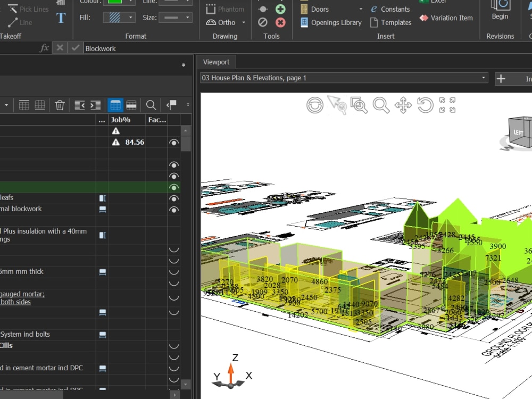The height and width of the screenshot is (399, 532).
Task: Click the point node Tools icon
Action: pos(263,9)
